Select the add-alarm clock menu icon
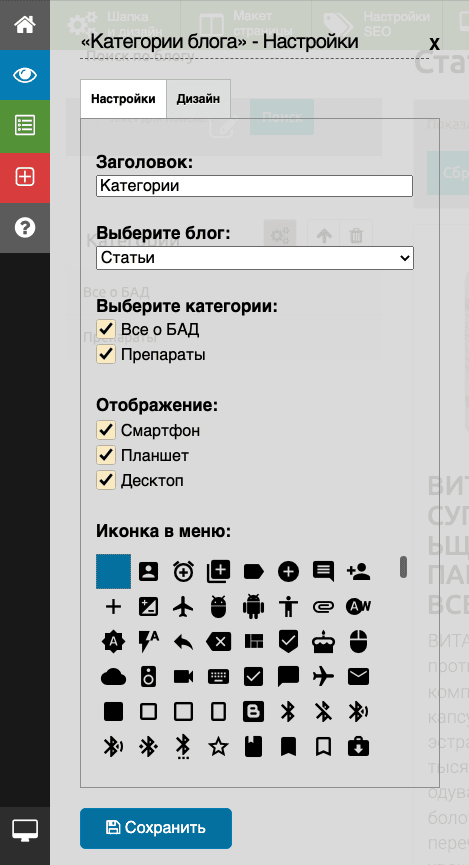The height and width of the screenshot is (865, 469). point(183,572)
